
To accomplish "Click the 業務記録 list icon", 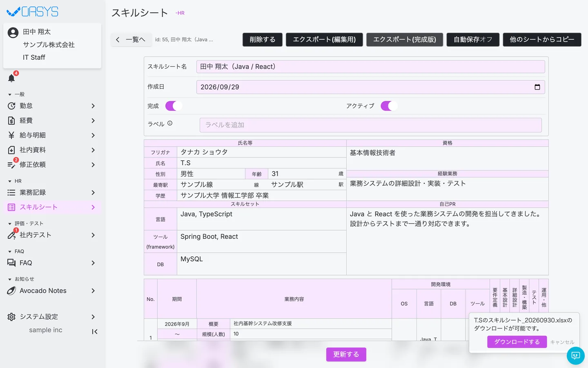I will tap(11, 193).
